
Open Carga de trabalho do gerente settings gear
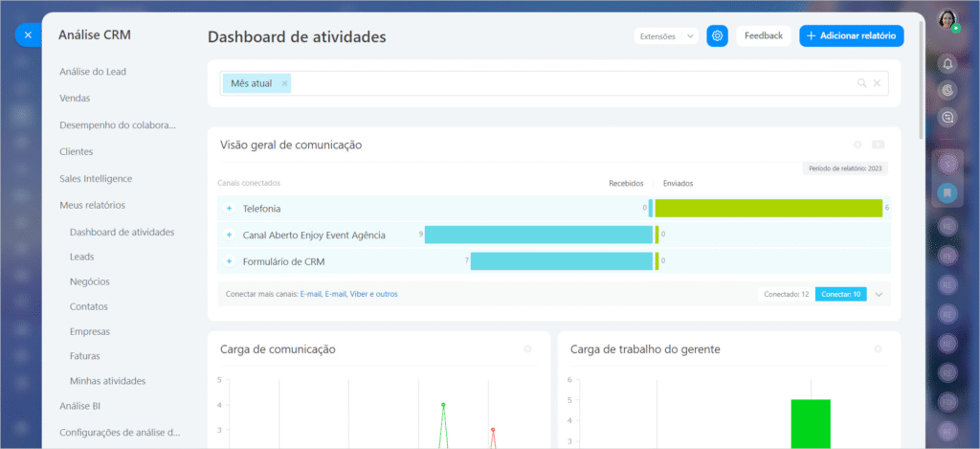click(x=878, y=349)
